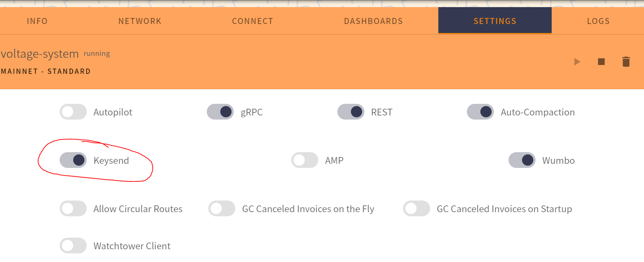Enable the Autopilot toggle

click(73, 112)
